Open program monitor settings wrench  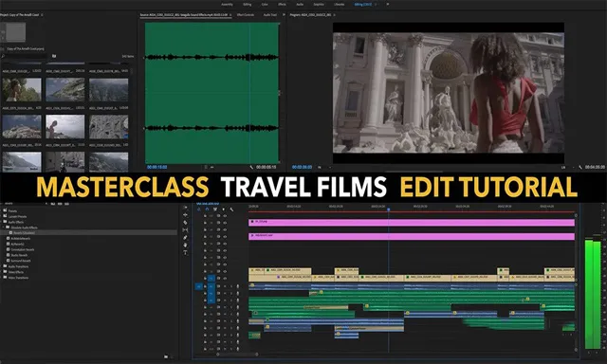click(x=580, y=167)
